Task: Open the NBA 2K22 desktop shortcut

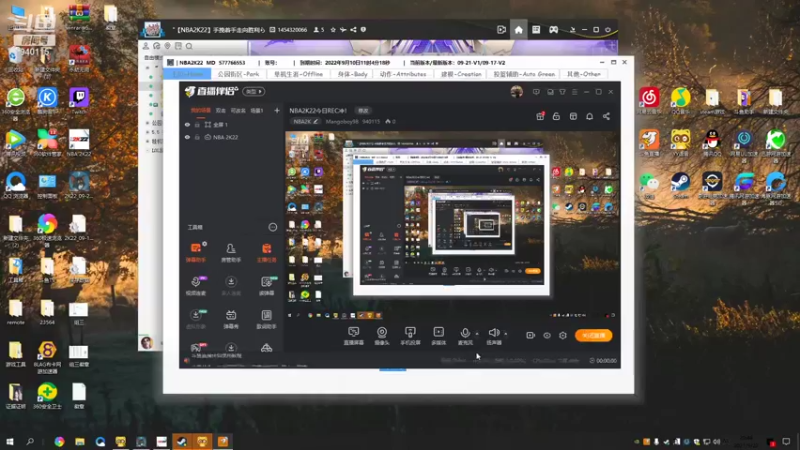Action: [79, 143]
